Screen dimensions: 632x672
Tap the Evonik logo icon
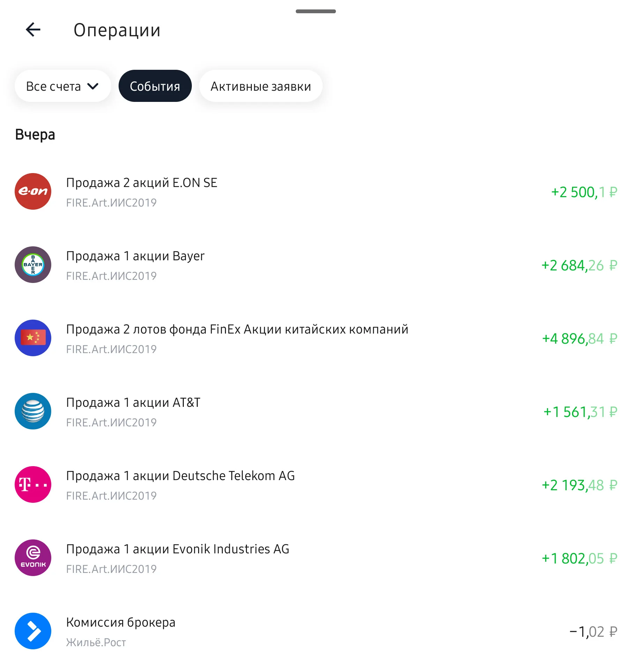(33, 558)
